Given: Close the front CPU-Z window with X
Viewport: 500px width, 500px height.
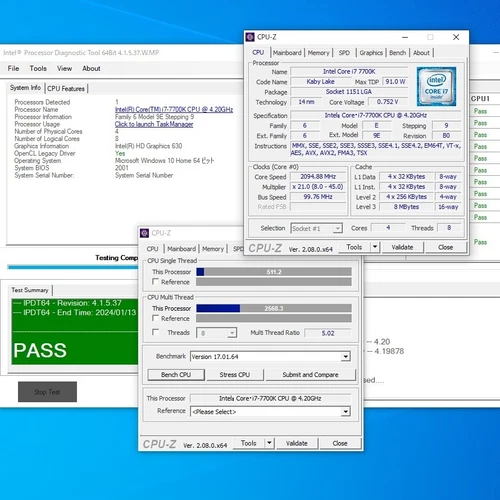Looking at the screenshot, I should pos(456,37).
